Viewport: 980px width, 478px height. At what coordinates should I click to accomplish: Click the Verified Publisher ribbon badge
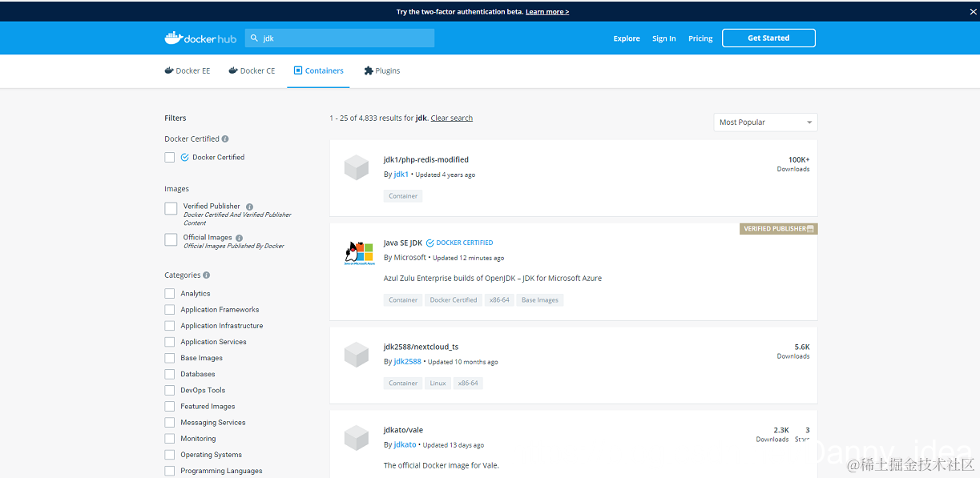(x=778, y=229)
